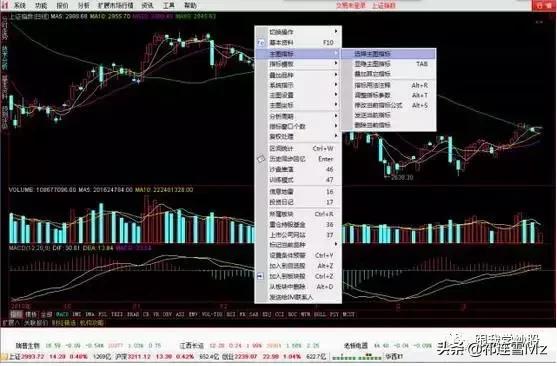Switch to the MACD indicator tab
This screenshot has height=366, width=557.
pyautogui.click(x=62, y=314)
